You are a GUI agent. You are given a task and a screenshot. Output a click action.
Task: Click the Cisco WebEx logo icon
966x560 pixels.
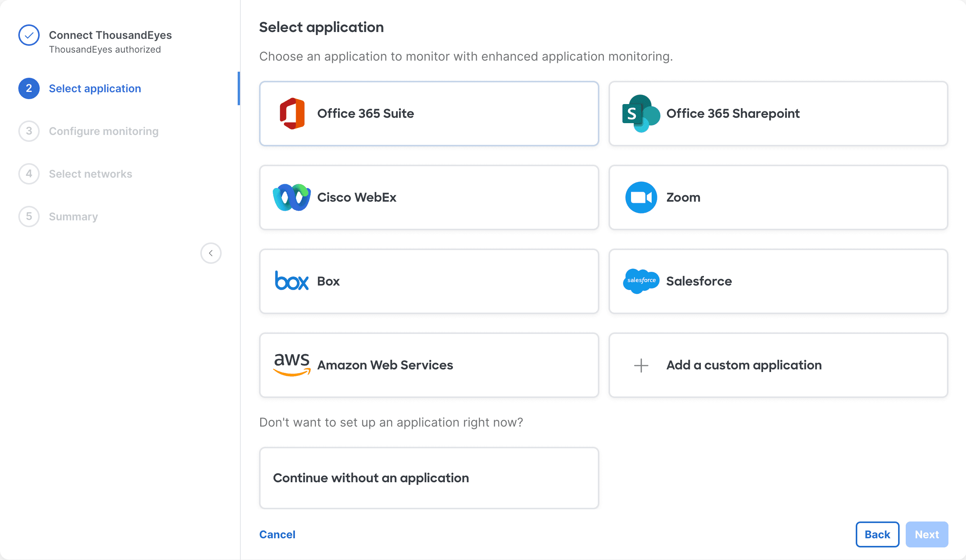tap(292, 197)
